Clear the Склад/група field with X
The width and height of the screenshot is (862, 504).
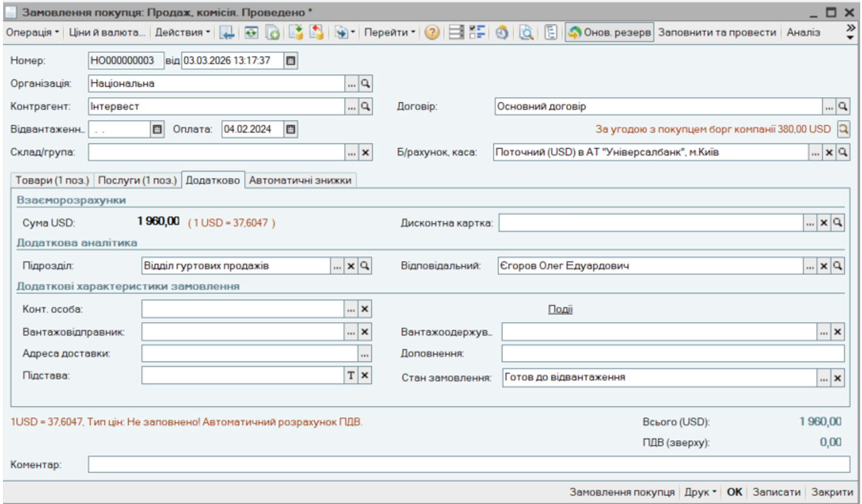[x=365, y=152]
